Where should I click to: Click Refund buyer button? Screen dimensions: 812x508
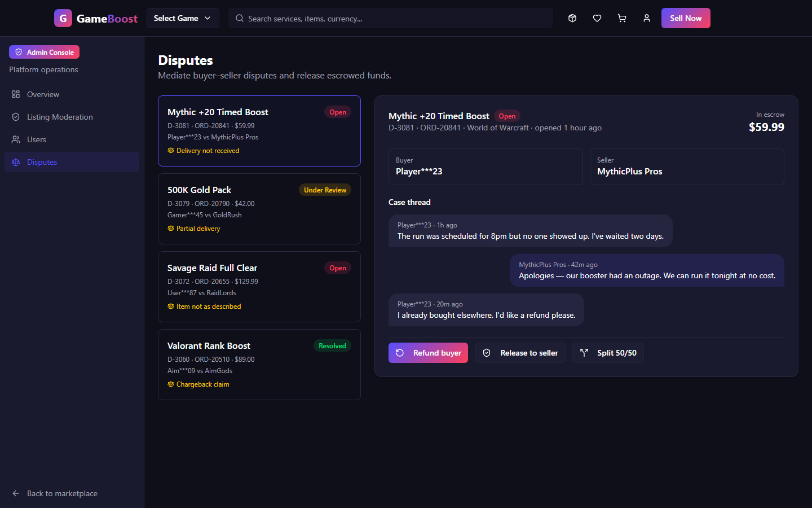[428, 353]
